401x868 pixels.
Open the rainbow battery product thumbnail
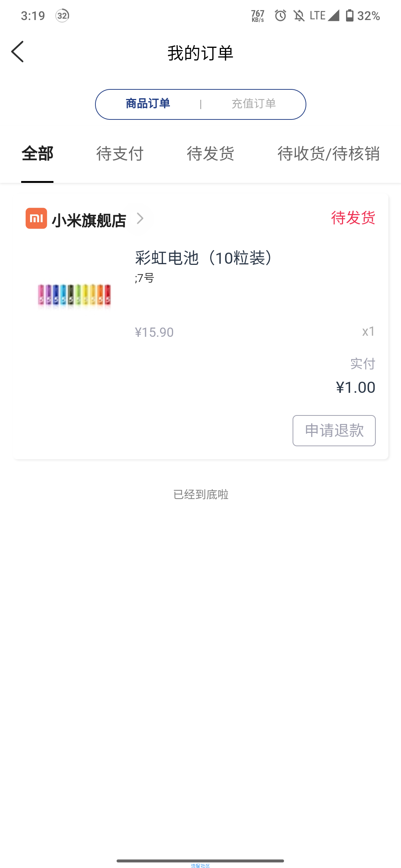pyautogui.click(x=74, y=295)
